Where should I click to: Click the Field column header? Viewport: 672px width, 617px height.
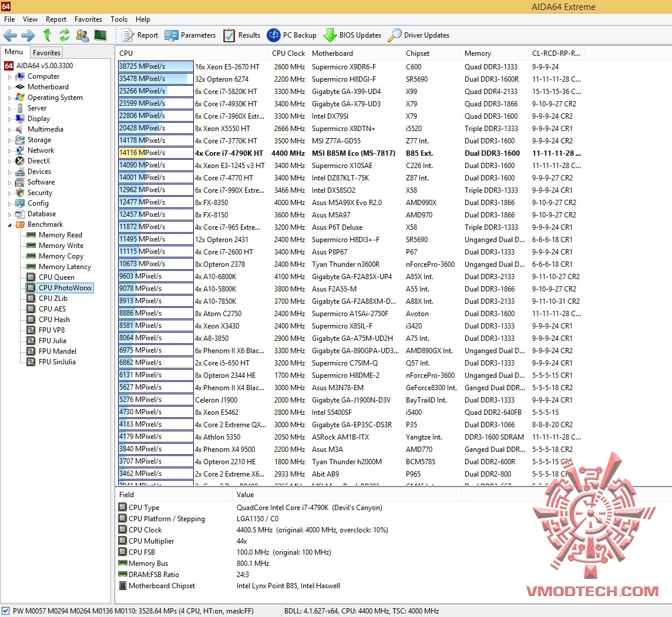[174, 494]
